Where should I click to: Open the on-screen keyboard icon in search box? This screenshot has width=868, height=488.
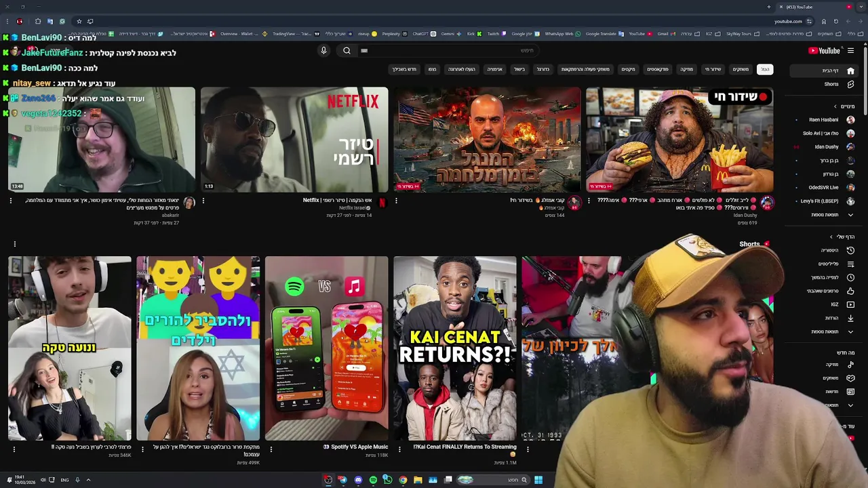(x=364, y=50)
